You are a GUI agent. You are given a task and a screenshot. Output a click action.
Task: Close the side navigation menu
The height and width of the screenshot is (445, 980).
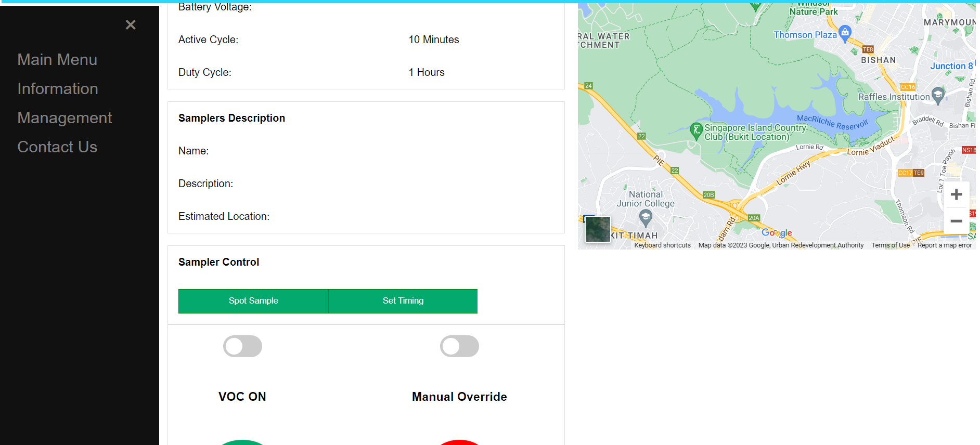click(131, 24)
